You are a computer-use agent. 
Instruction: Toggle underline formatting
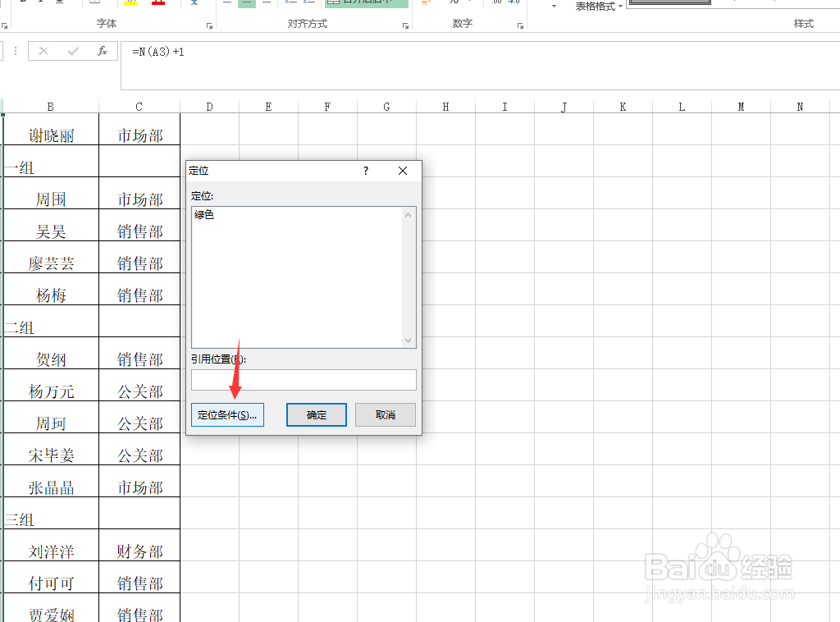point(57,3)
